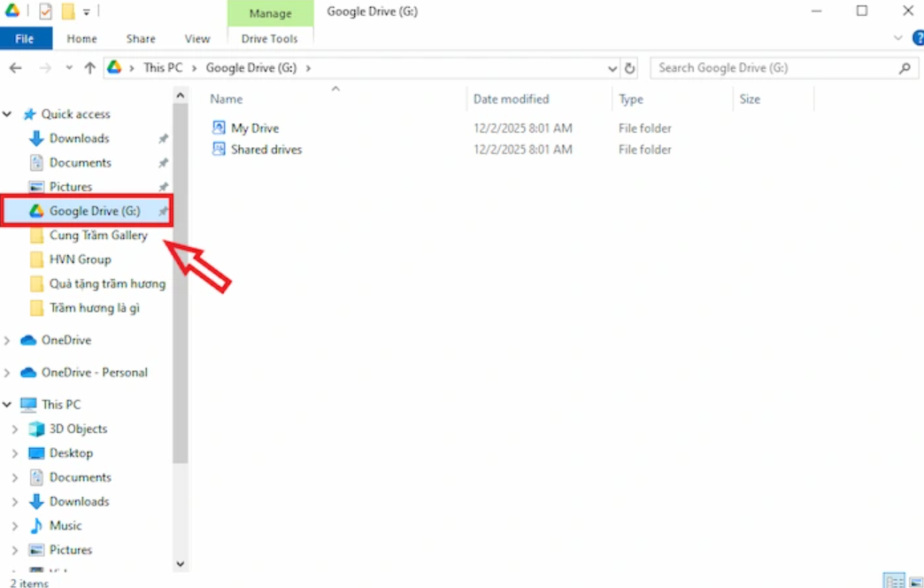Viewport: 924px width, 588px height.
Task: Click the back navigation arrow
Action: click(x=15, y=67)
